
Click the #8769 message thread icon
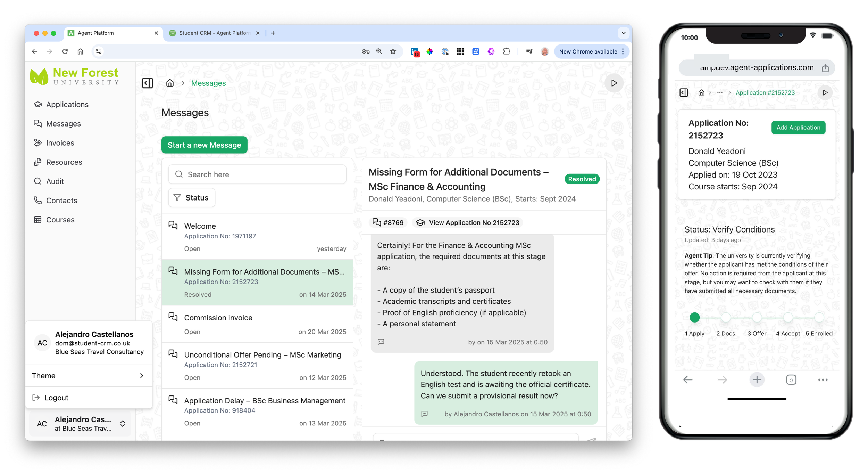point(377,222)
